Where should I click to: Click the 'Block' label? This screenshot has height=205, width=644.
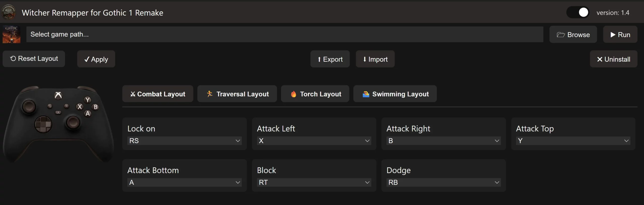(x=266, y=170)
